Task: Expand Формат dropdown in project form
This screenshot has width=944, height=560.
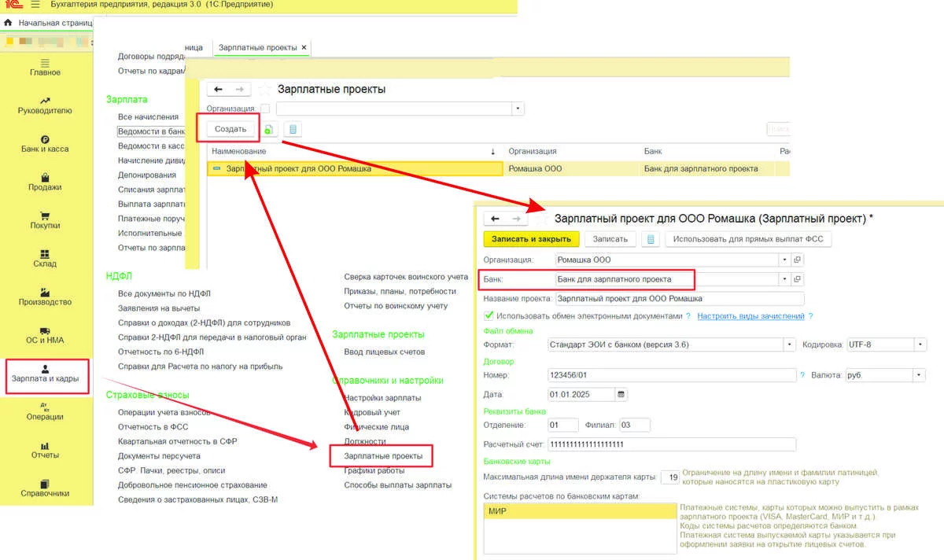Action: 790,344
